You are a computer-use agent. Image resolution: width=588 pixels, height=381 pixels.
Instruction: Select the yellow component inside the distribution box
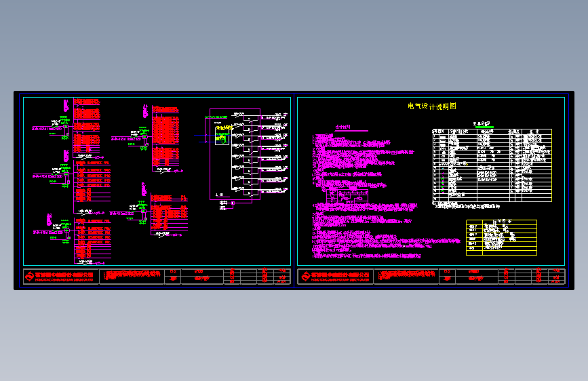(222, 137)
